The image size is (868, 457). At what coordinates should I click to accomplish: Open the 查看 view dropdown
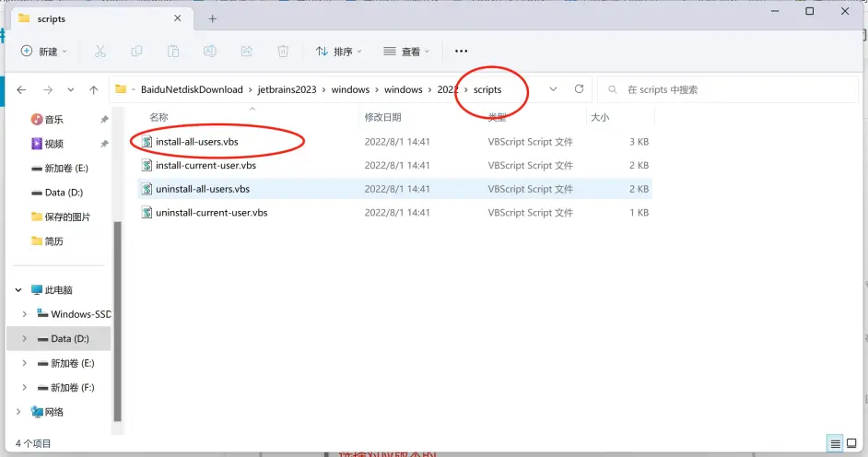(406, 52)
